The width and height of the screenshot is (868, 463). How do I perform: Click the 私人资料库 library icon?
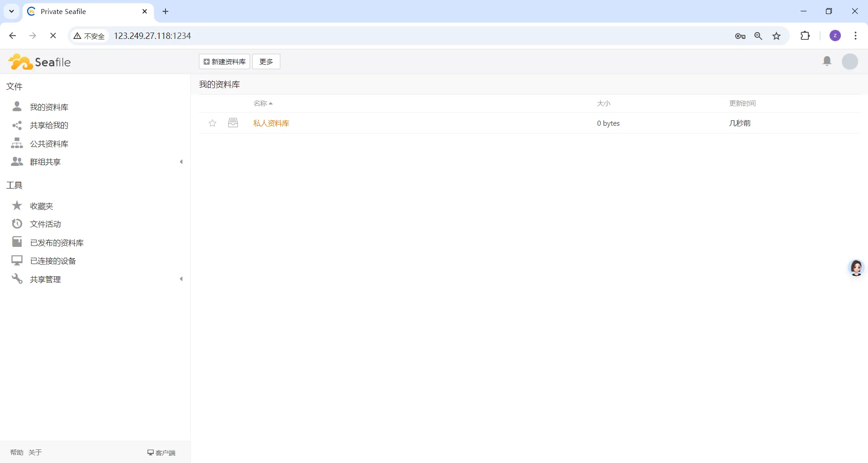click(x=233, y=123)
